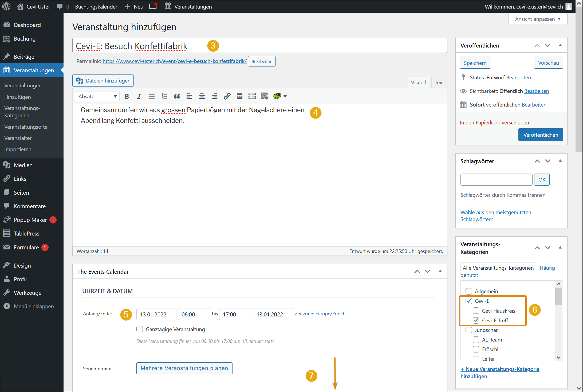Insert read-more tag icon

[x=239, y=96]
